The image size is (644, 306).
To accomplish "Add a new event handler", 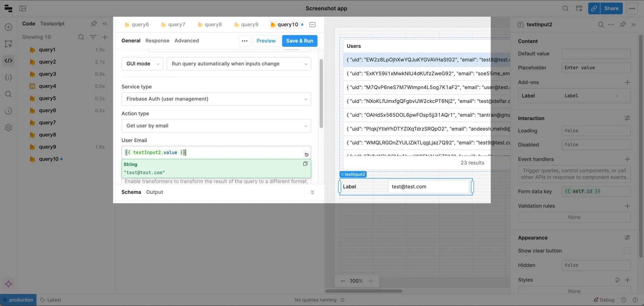I will click(627, 159).
